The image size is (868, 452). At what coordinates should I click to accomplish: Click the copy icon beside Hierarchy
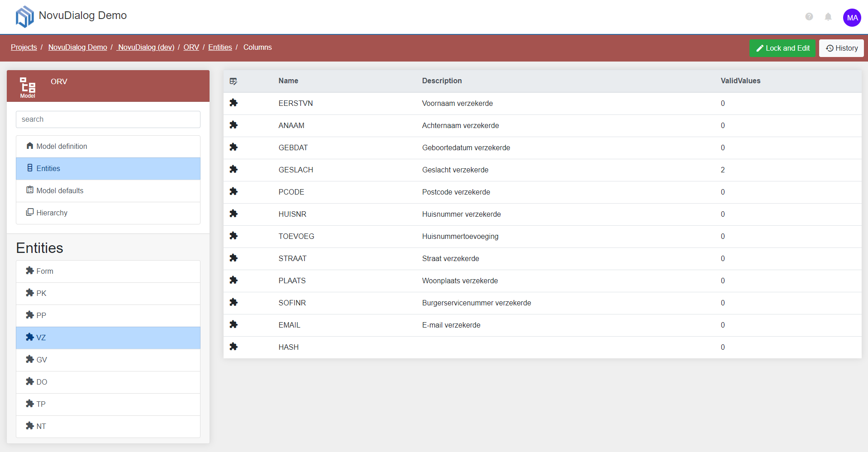[30, 212]
